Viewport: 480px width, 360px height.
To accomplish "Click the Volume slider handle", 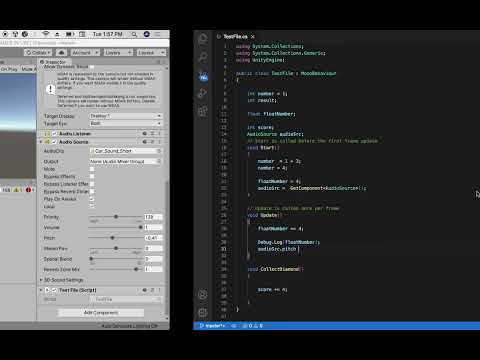I will [x=141, y=227].
